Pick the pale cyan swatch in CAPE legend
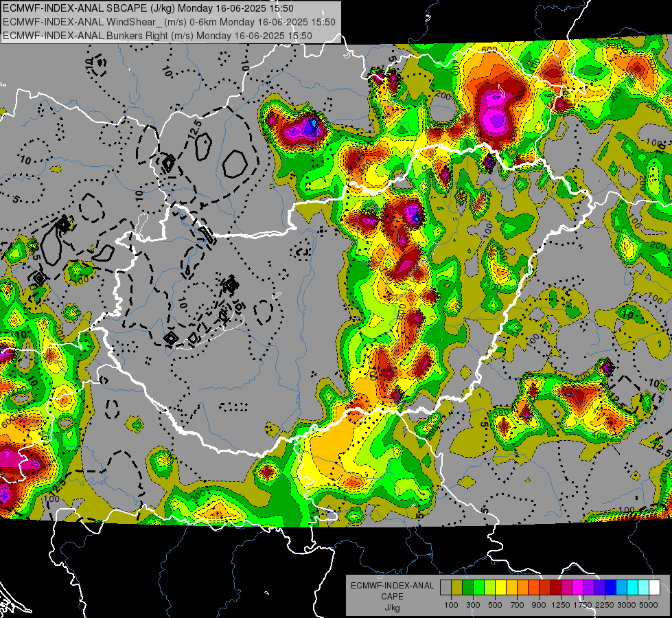 [x=644, y=588]
